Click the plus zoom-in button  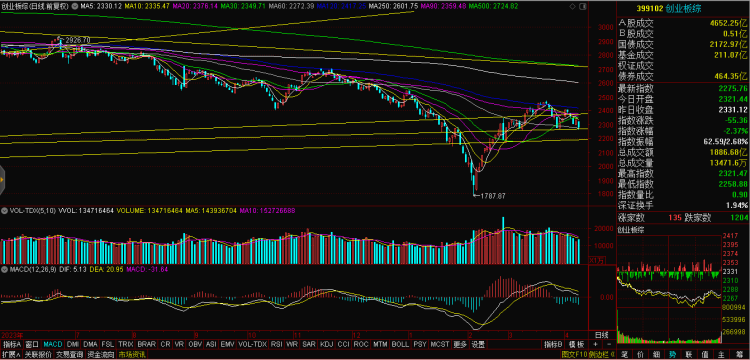pos(596,344)
